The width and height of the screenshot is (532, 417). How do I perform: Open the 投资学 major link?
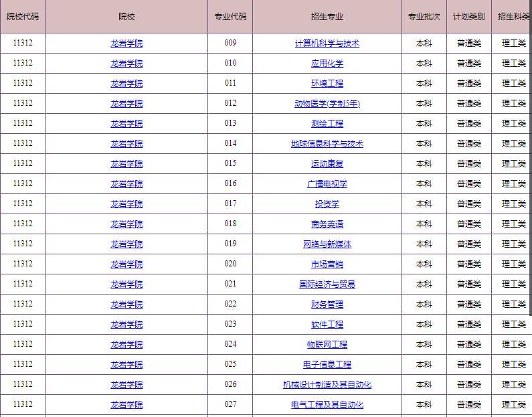327,204
